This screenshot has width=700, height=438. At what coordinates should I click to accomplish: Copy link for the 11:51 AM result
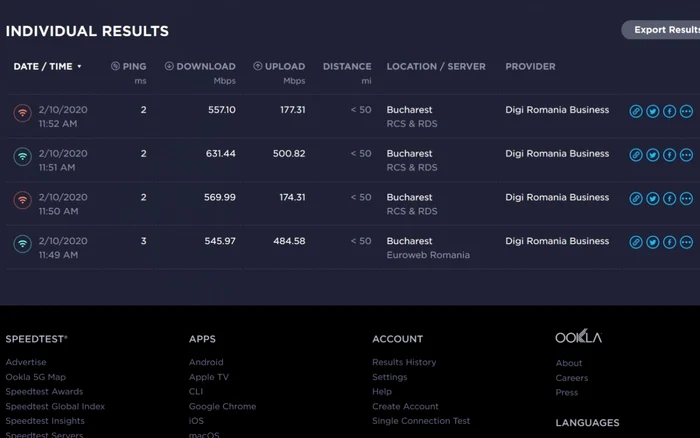pos(636,155)
